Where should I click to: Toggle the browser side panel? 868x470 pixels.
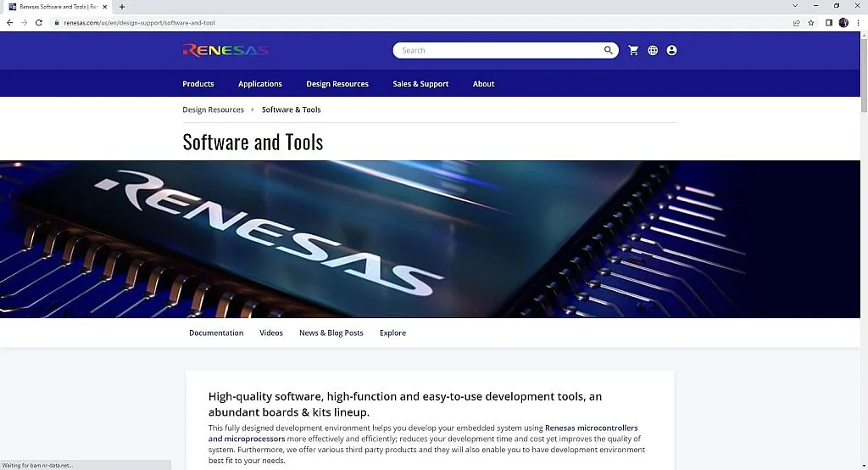[x=828, y=23]
